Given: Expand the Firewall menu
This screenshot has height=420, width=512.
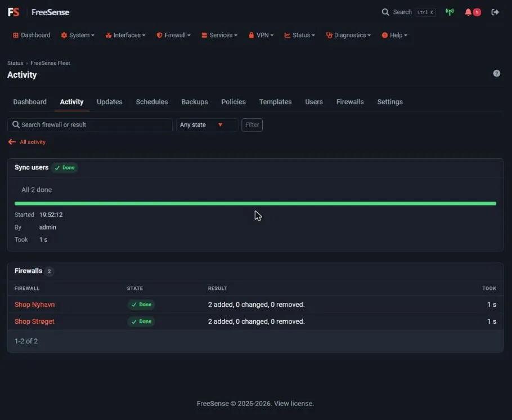Looking at the screenshot, I should [173, 35].
